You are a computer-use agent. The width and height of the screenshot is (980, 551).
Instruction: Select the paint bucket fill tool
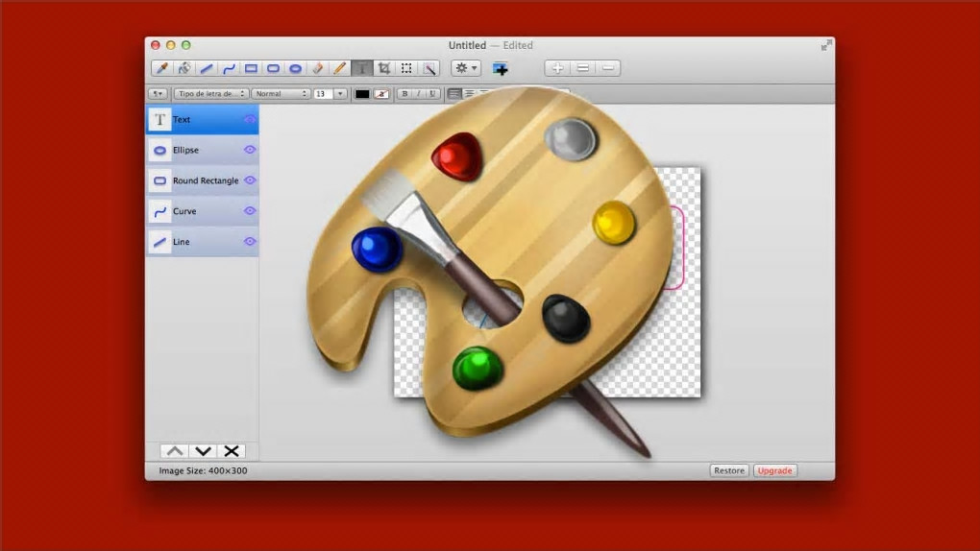coord(184,68)
